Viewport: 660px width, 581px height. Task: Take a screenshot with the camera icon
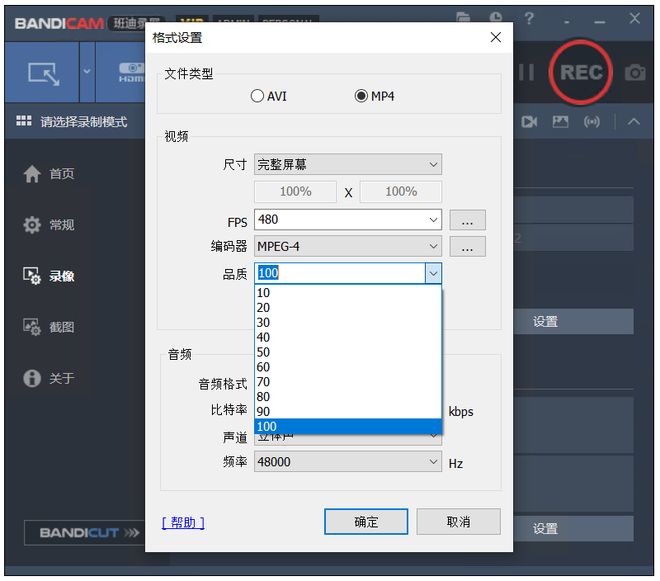pyautogui.click(x=635, y=72)
